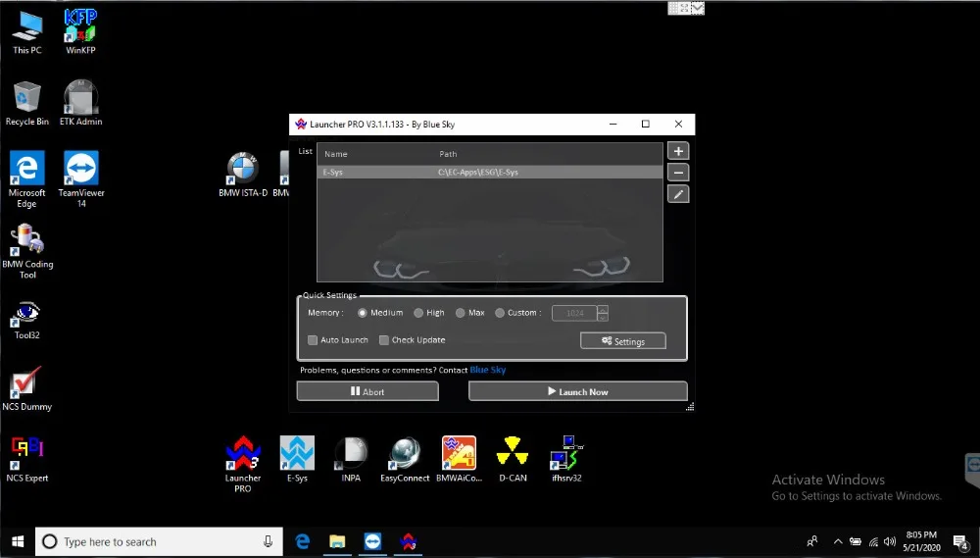Image resolution: width=980 pixels, height=558 pixels.
Task: Select the INPA desktop icon
Action: [351, 460]
